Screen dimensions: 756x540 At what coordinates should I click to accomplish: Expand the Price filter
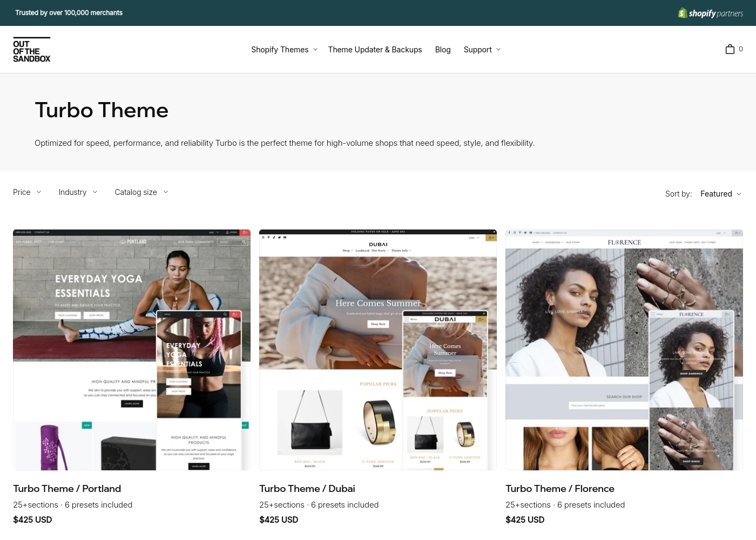[27, 192]
